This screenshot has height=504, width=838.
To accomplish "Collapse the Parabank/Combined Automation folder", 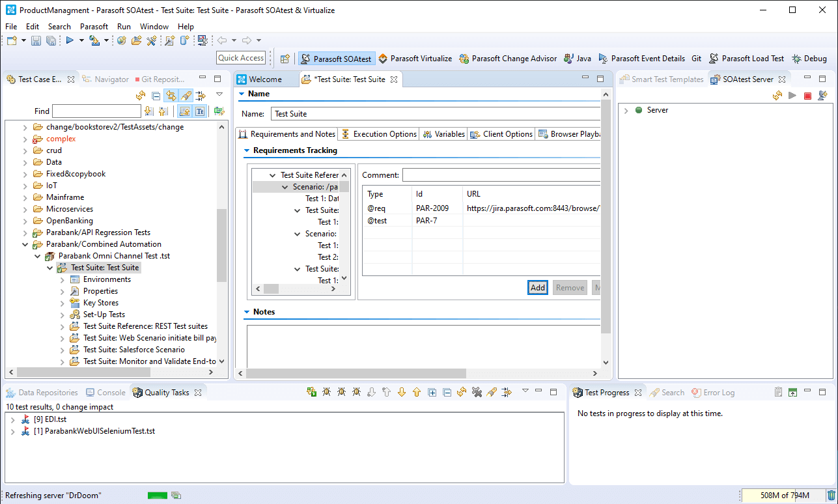I will [x=25, y=244].
